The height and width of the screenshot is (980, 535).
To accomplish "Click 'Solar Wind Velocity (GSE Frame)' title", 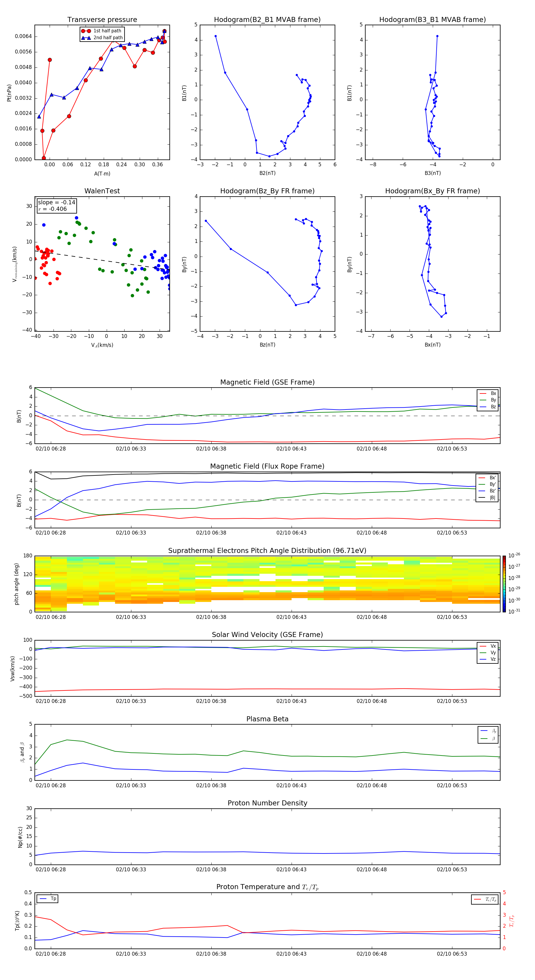I will 267,635.
